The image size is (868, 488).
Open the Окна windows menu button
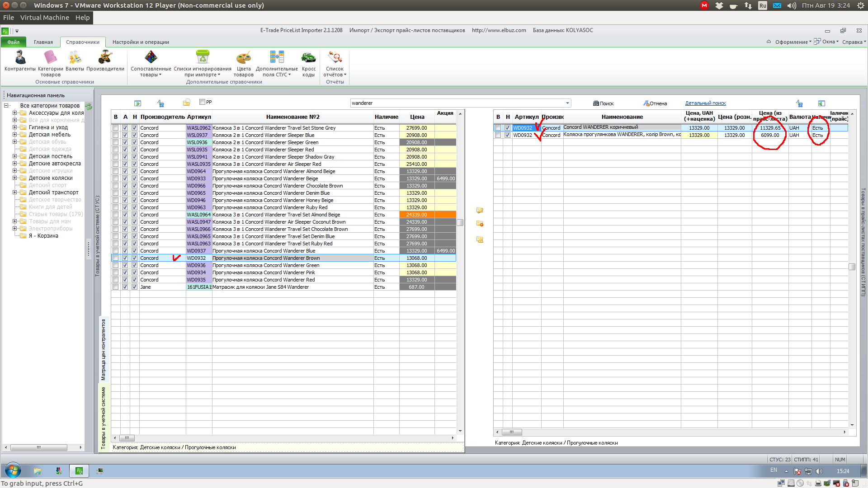pos(826,42)
